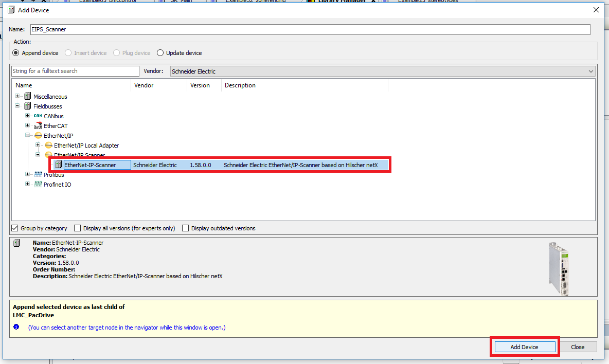This screenshot has width=609, height=364.
Task: Click the Miscellaneous category icon
Action: (27, 97)
